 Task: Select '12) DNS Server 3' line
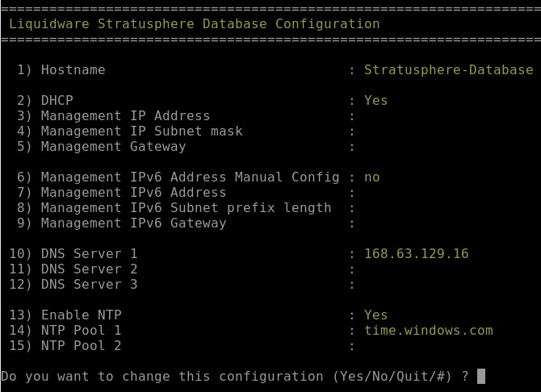pos(73,285)
